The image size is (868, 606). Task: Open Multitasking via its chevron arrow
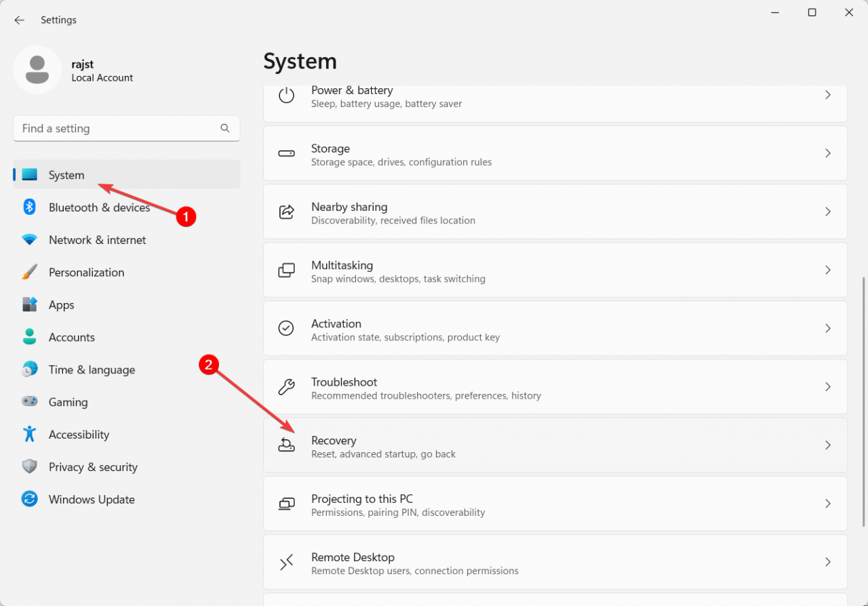[827, 270]
